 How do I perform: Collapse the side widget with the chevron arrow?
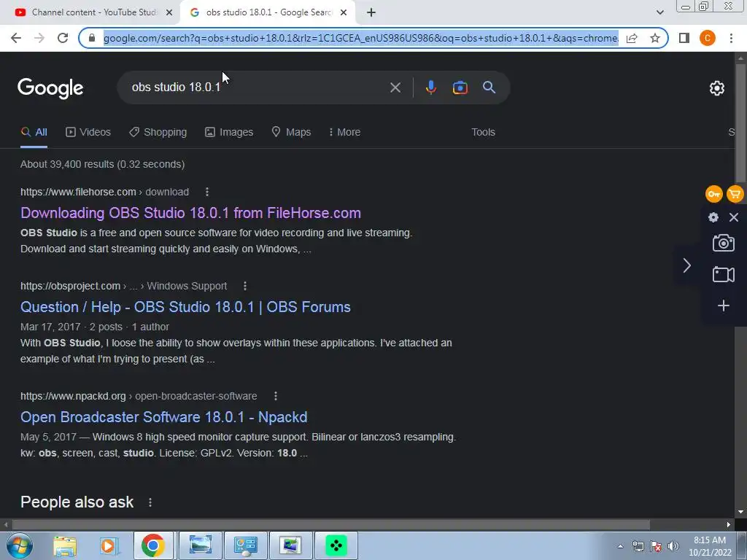coord(686,265)
